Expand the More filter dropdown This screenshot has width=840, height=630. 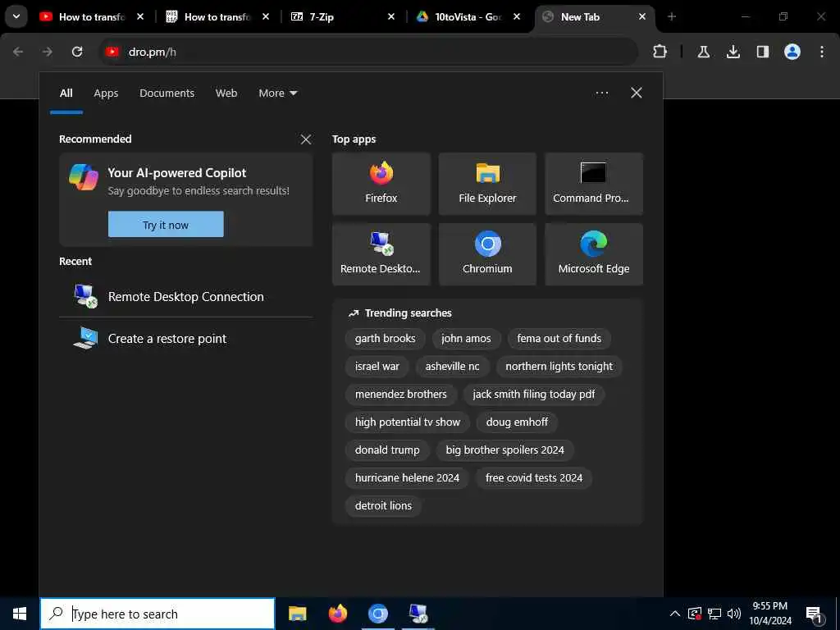click(x=277, y=94)
